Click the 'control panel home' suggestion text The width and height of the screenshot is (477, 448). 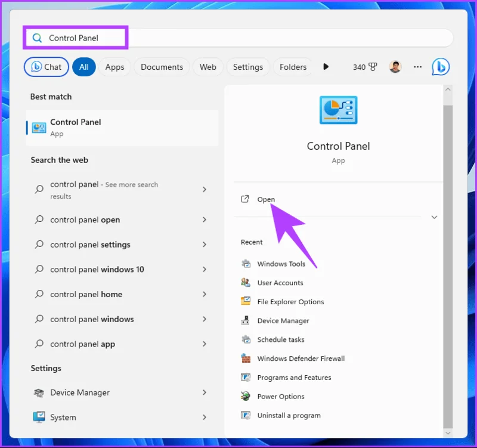86,294
